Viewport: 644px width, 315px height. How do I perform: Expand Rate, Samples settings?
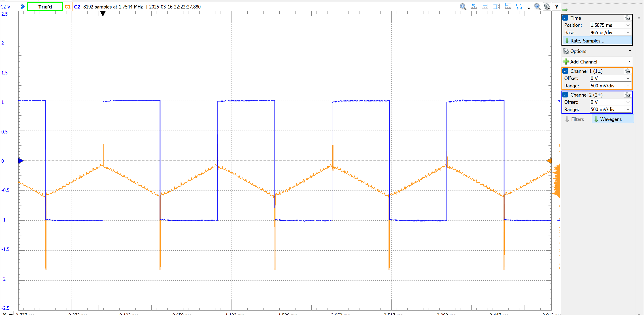[587, 41]
